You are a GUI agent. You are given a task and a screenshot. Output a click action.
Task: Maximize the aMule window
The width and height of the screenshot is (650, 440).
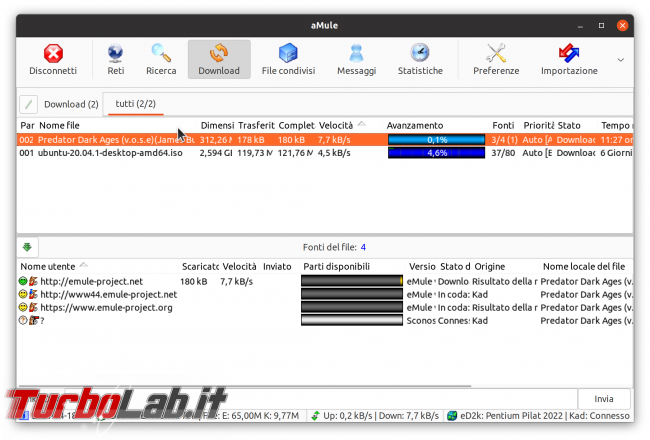[601, 26]
